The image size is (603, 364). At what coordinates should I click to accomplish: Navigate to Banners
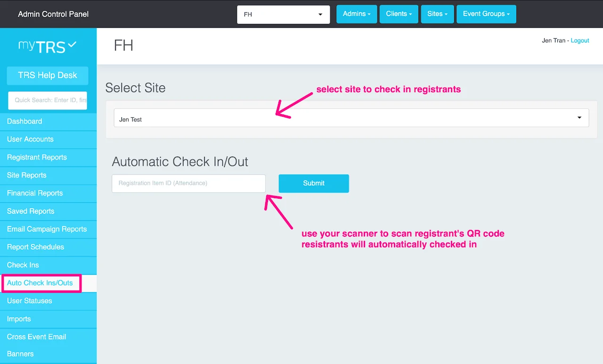click(20, 354)
